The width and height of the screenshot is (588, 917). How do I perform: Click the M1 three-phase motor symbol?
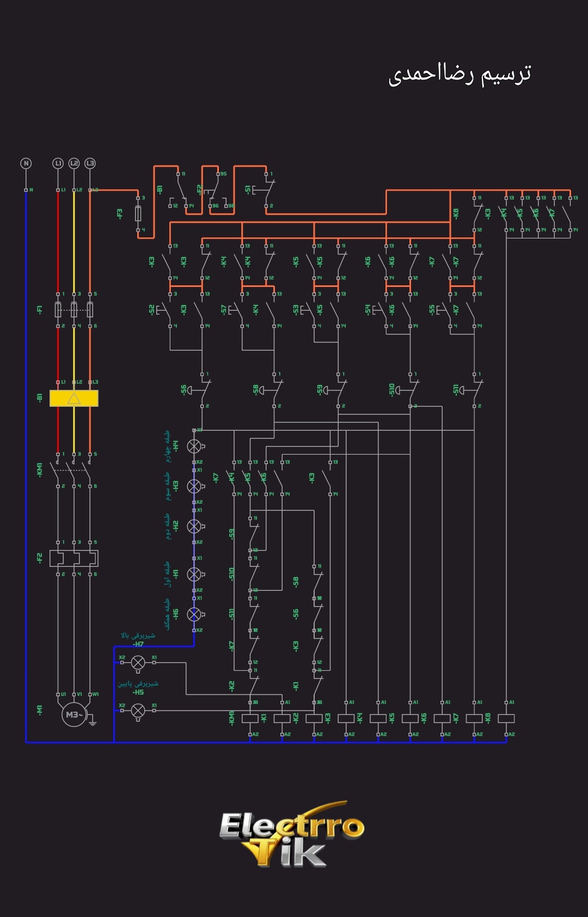tap(73, 714)
